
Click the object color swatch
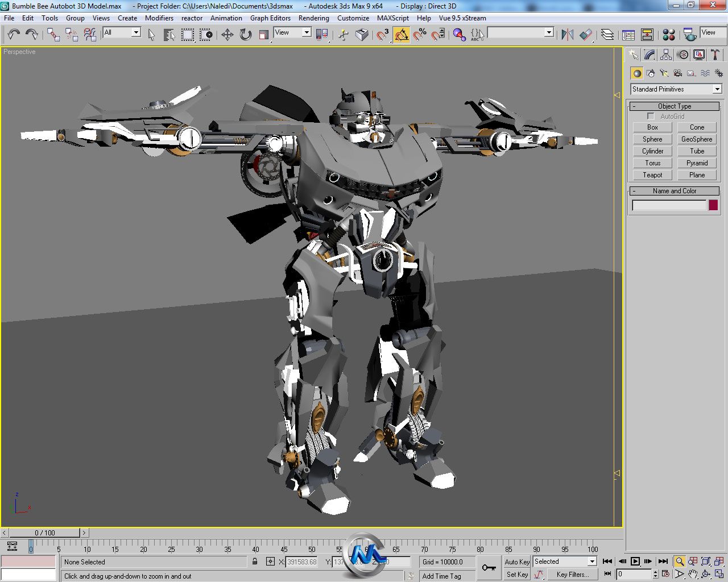[x=713, y=206]
